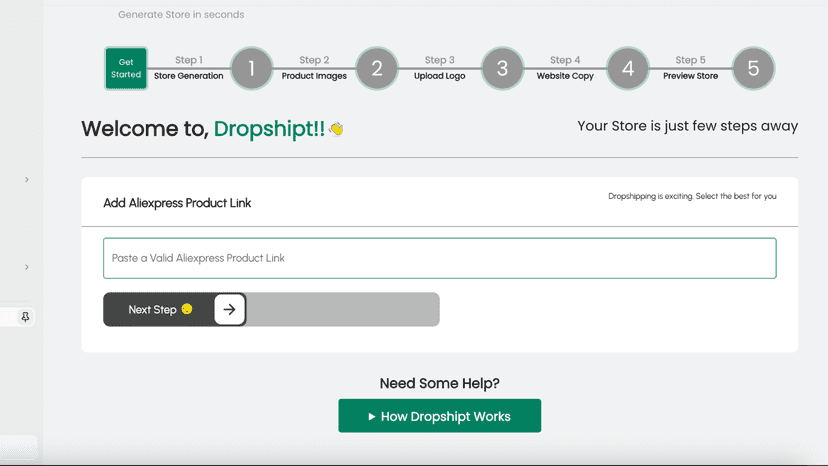Viewport: 828px width, 466px height.
Task: Open the Upload Logo step label
Action: tap(439, 76)
